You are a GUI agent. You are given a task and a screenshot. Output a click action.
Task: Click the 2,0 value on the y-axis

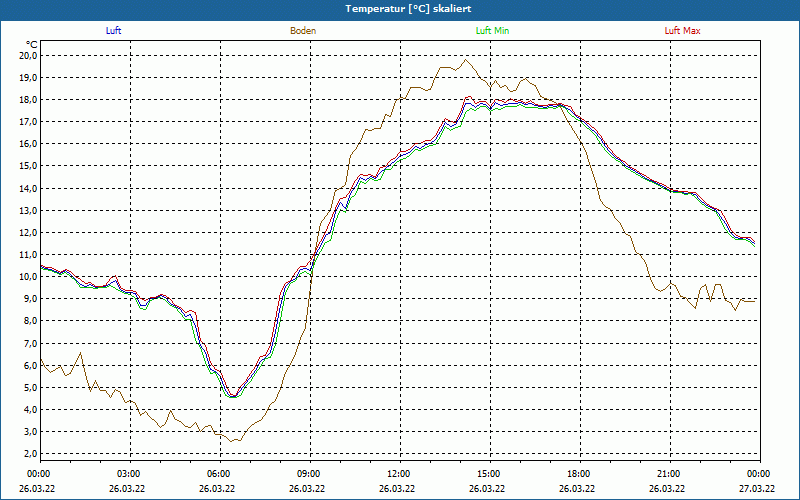tap(30, 454)
